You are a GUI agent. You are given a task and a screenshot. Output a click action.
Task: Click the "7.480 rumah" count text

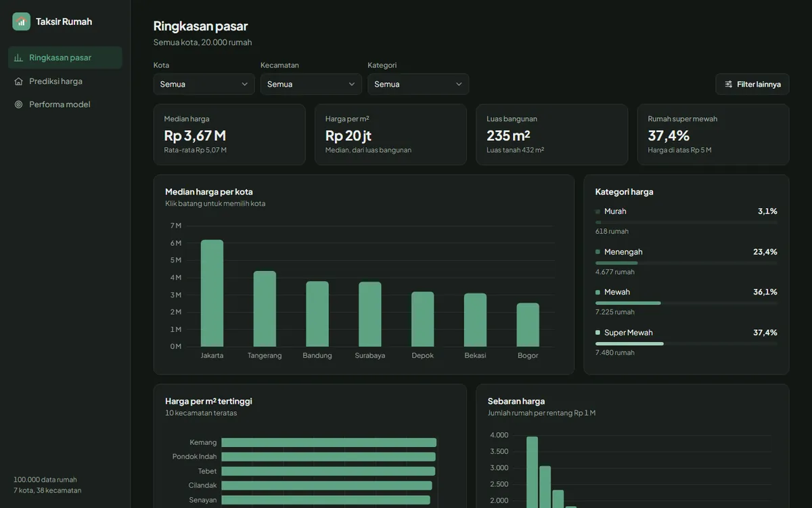tap(615, 353)
